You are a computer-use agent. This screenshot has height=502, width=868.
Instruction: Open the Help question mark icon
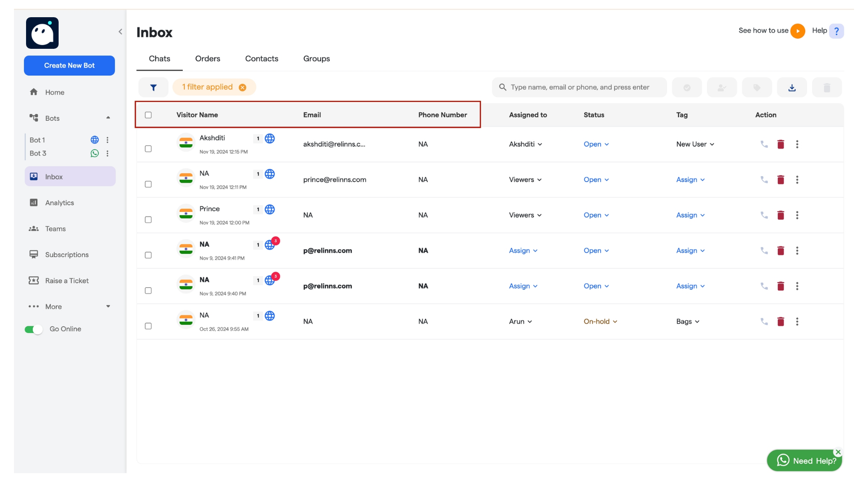point(836,31)
